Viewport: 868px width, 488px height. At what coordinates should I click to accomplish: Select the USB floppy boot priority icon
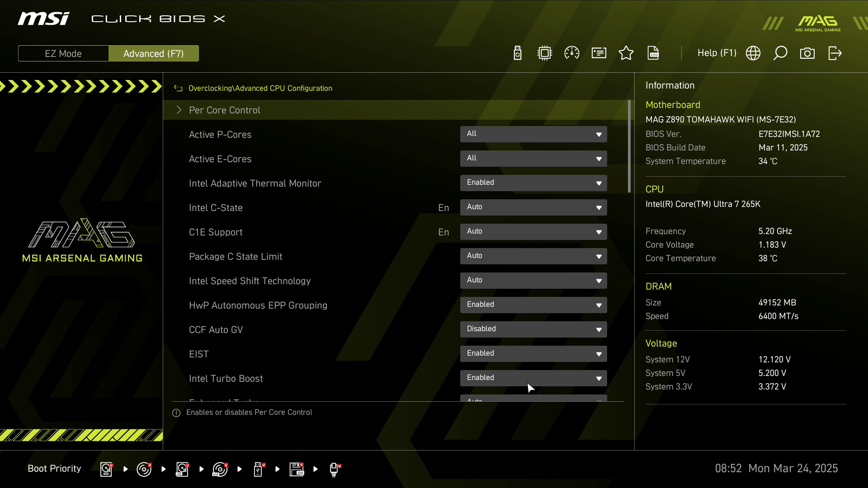pyautogui.click(x=297, y=469)
